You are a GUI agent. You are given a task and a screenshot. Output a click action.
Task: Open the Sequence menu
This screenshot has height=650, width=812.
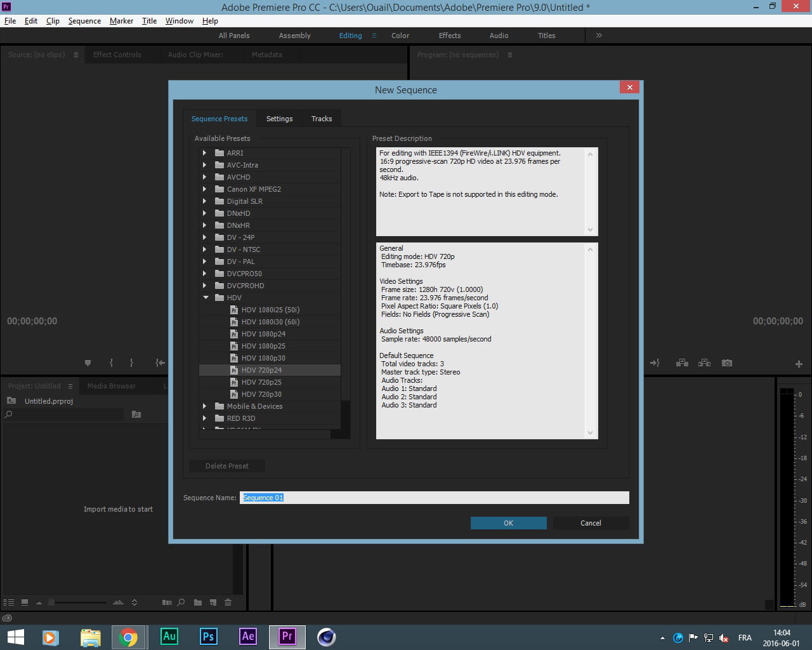pyautogui.click(x=84, y=21)
